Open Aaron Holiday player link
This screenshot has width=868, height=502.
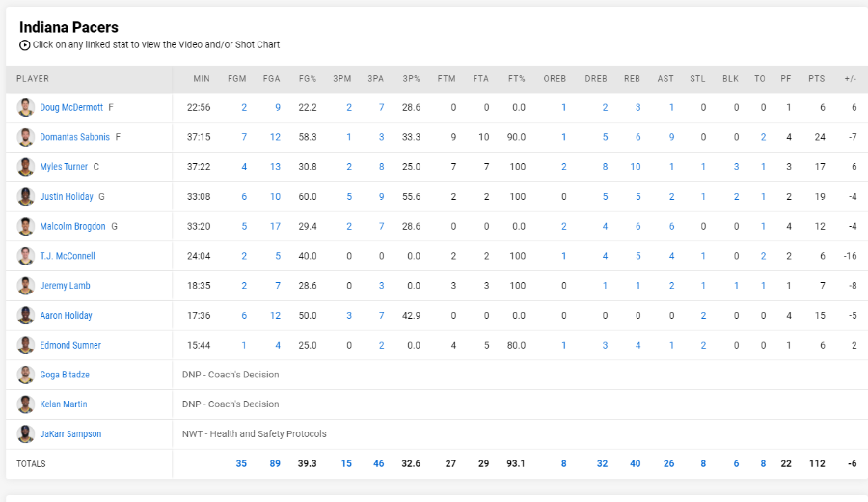(x=66, y=315)
